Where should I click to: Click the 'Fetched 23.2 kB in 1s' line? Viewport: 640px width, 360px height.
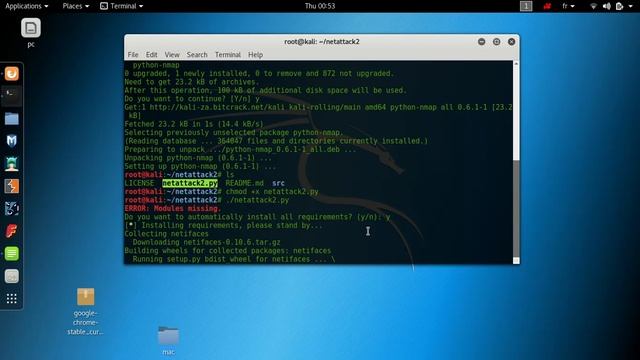[x=194, y=124]
